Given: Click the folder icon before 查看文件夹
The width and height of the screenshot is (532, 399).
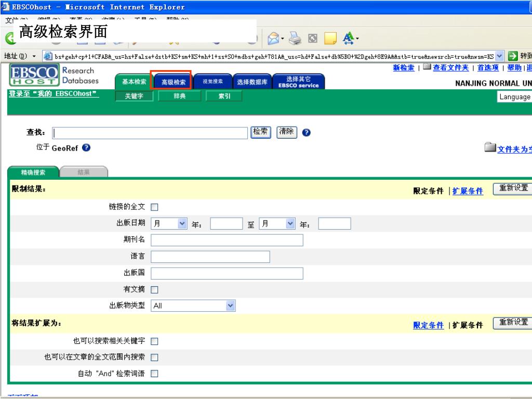Looking at the screenshot, I should [x=427, y=67].
